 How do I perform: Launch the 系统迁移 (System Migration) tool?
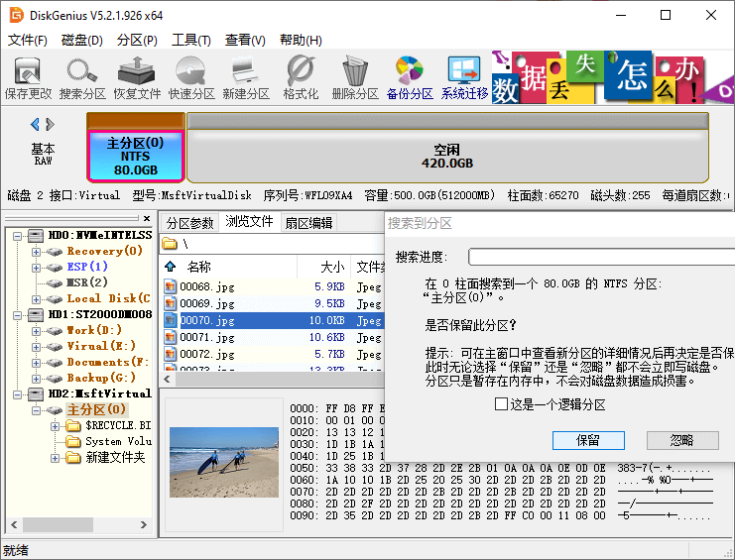tap(464, 77)
